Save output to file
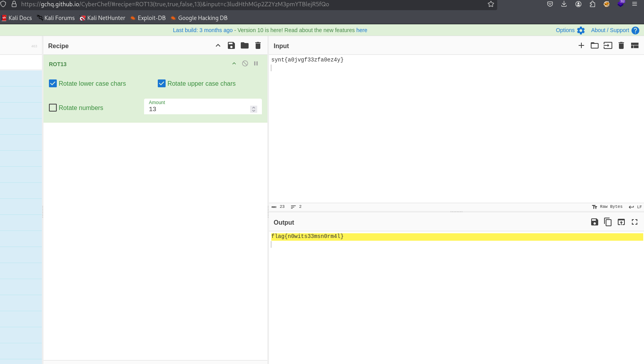Screen dimensions: 644x364 (x=595, y=222)
